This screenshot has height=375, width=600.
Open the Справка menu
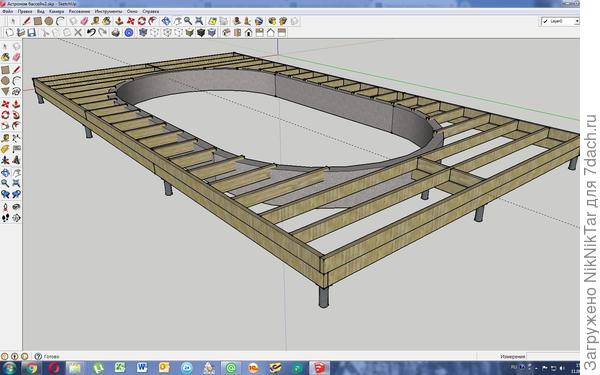coord(150,11)
